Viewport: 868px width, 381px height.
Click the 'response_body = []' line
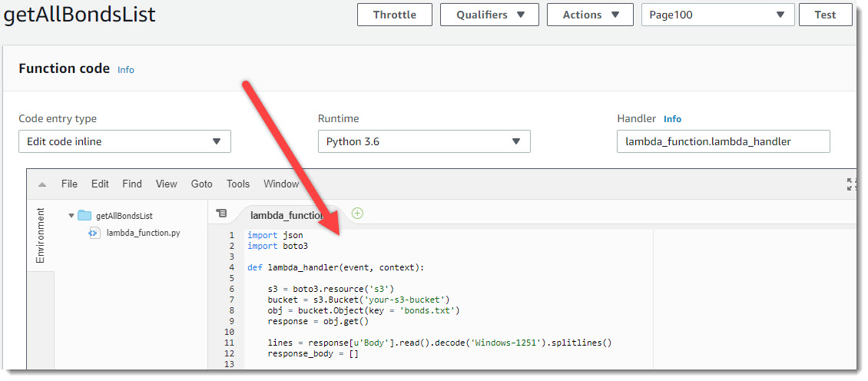313,353
